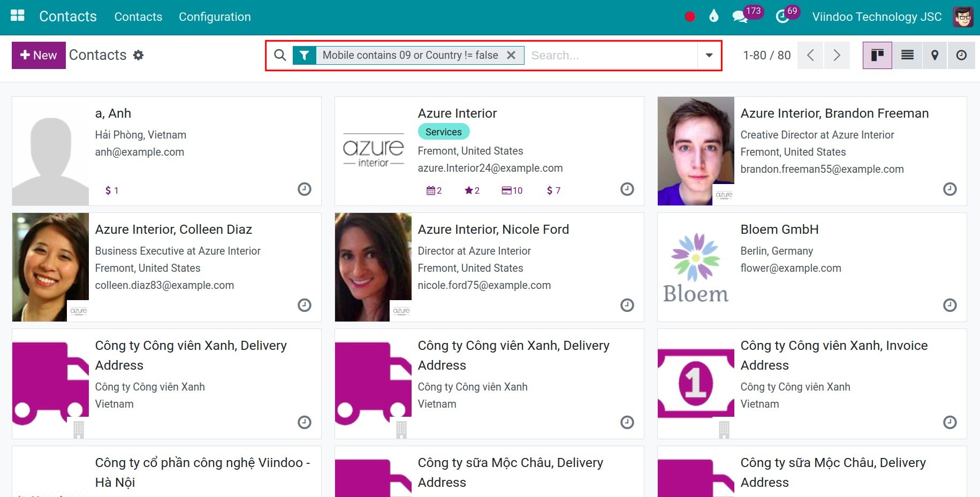Click Viindoo Technology JSC company switcher

click(x=877, y=17)
